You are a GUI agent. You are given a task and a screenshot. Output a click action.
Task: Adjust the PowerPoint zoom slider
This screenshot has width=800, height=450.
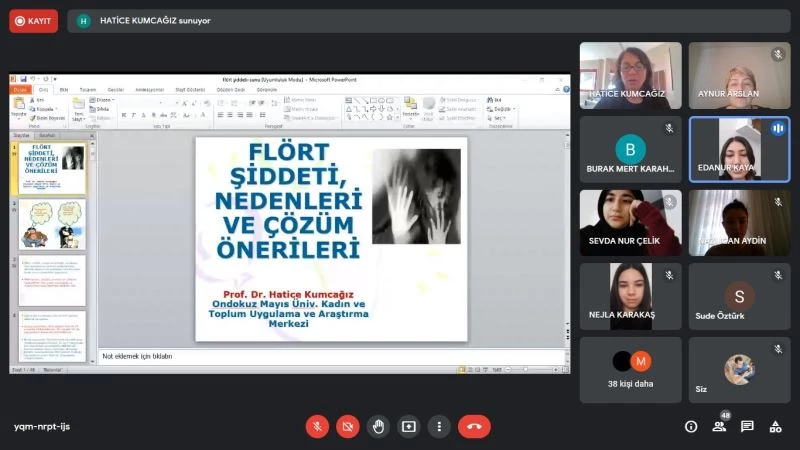click(525, 370)
